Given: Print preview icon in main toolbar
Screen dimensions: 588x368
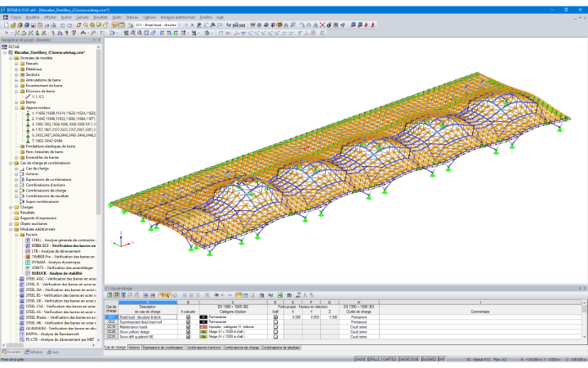Looking at the screenshot, I should 54,25.
